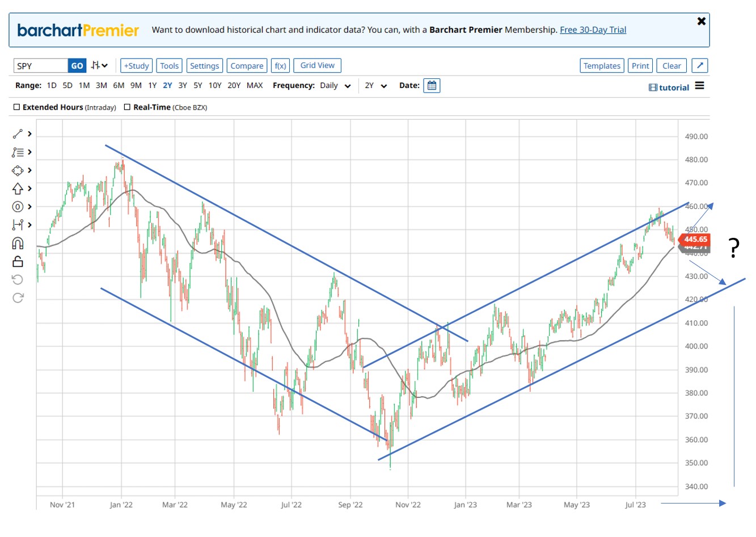Viewport: 756px width, 537px height.
Task: Open the chart type bar icon dropdown
Action: coord(100,65)
